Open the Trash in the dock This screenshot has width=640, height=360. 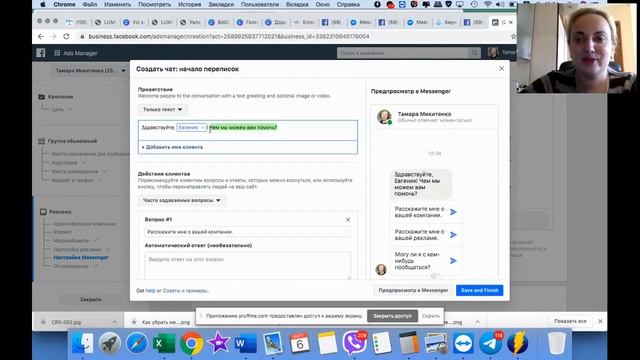click(x=556, y=343)
